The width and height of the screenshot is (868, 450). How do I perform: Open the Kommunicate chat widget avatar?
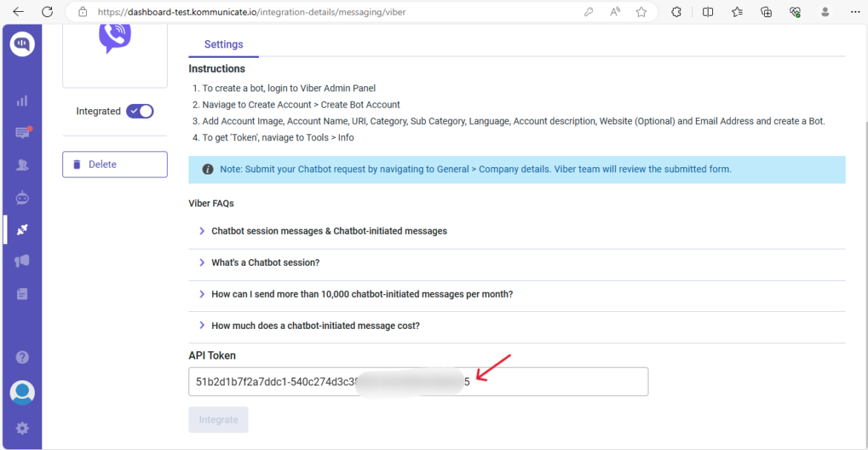point(22,392)
